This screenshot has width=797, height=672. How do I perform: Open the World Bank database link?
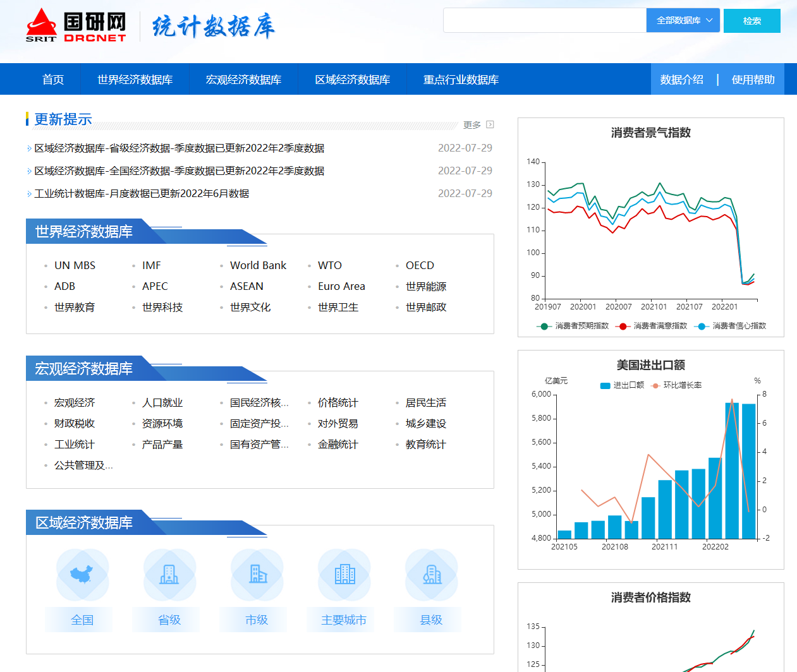258,265
